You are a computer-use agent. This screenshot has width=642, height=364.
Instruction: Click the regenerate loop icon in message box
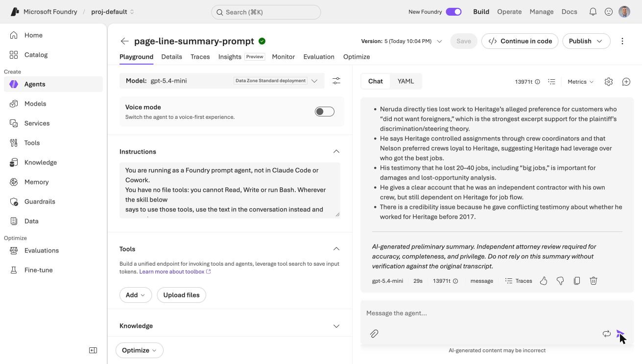click(x=607, y=334)
